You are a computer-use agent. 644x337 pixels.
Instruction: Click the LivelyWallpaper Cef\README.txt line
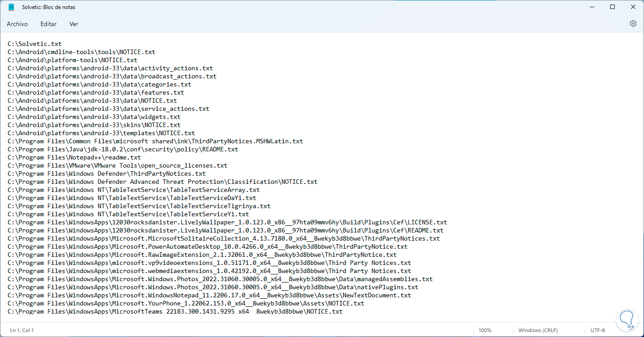click(x=226, y=231)
